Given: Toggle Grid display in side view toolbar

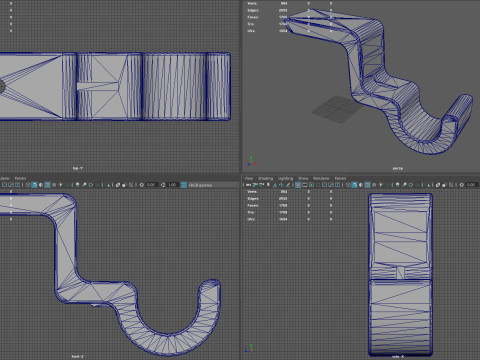Looking at the screenshot, I should tap(298, 185).
